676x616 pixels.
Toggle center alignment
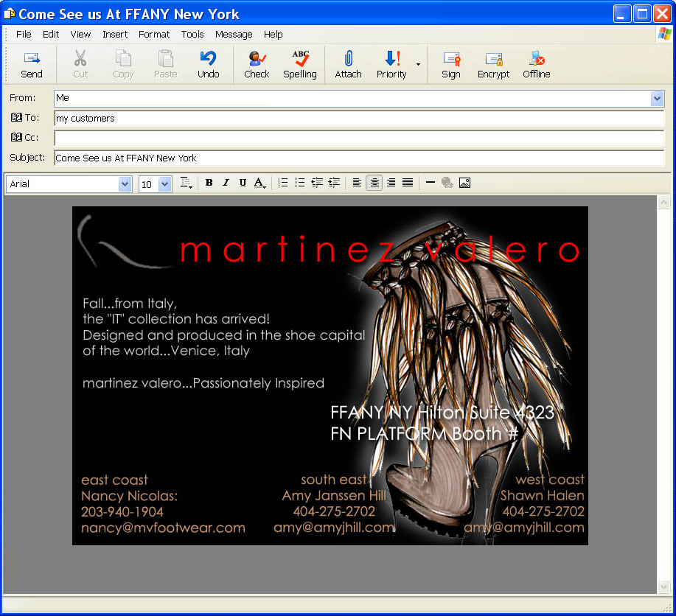coord(374,183)
